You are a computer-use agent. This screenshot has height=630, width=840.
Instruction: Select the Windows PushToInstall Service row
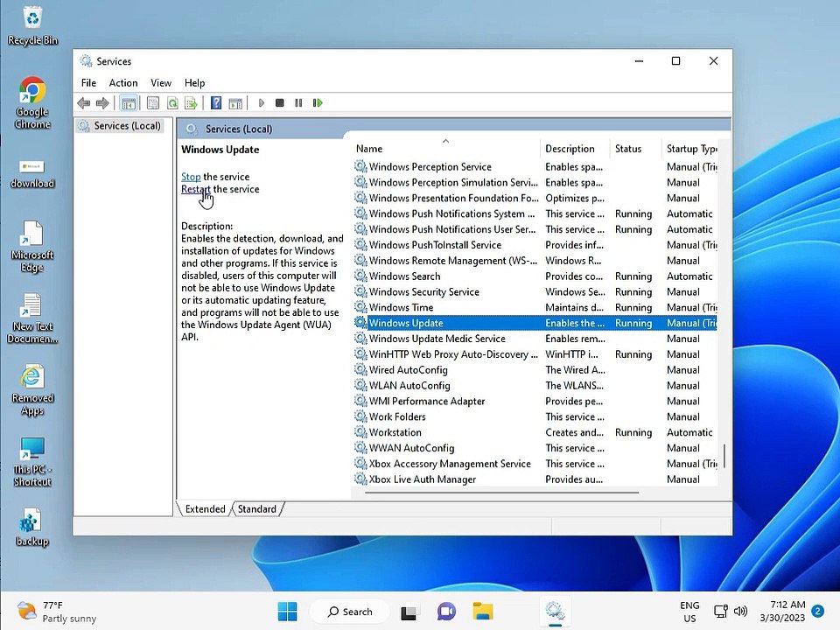[535, 245]
